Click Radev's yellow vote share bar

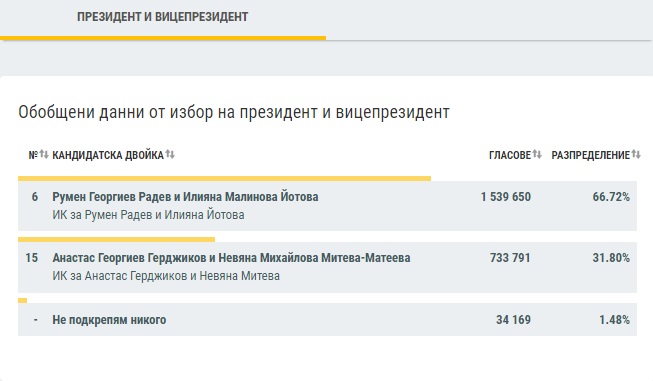point(224,179)
